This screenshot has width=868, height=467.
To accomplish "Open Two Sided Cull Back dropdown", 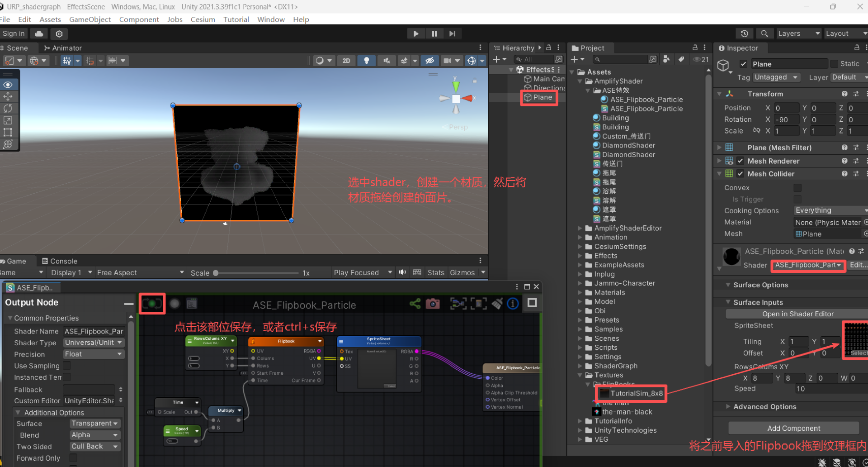I will [x=94, y=447].
